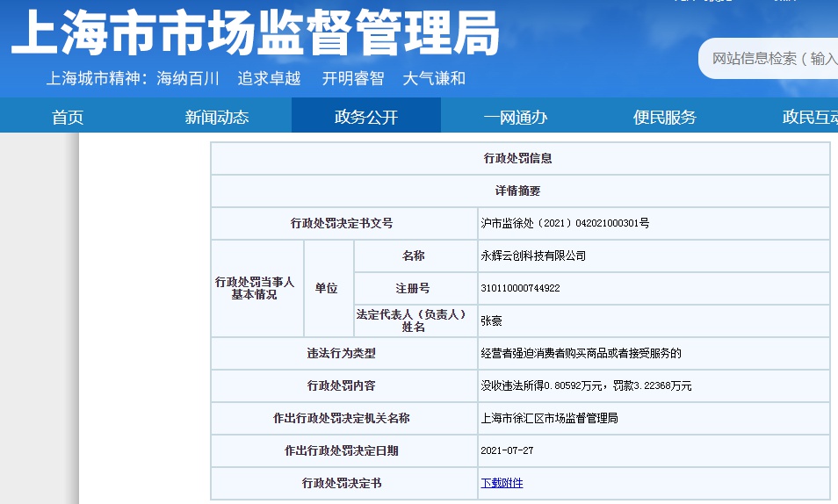Click the 法定代表人（负责人）姓名 label
This screenshot has width=838, height=504.
point(411,320)
